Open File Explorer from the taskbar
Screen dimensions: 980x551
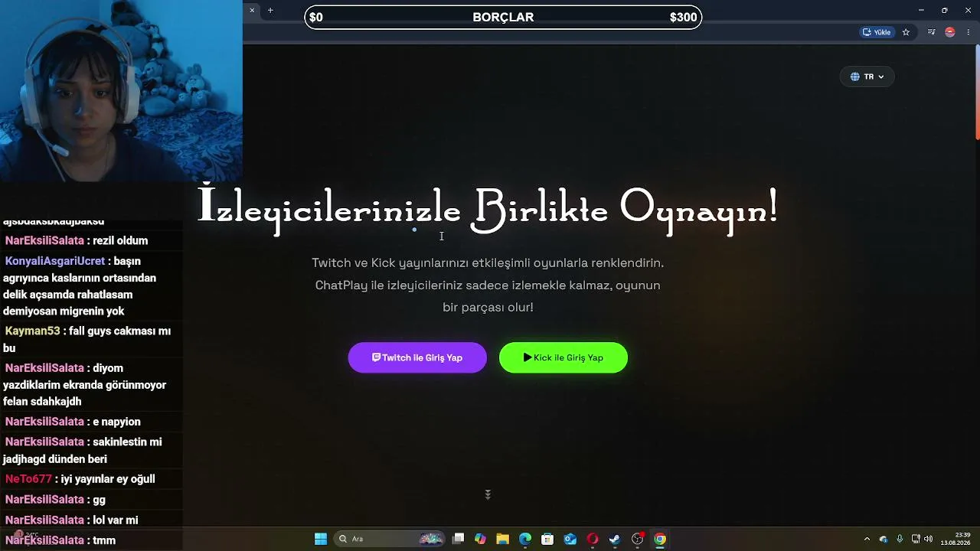point(502,539)
